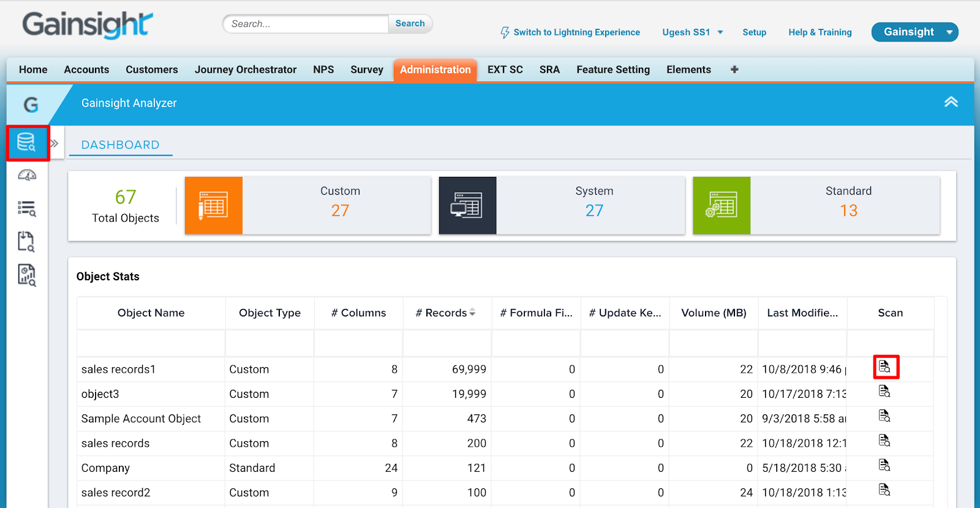
Task: Focus the Search input field
Action: [306, 24]
